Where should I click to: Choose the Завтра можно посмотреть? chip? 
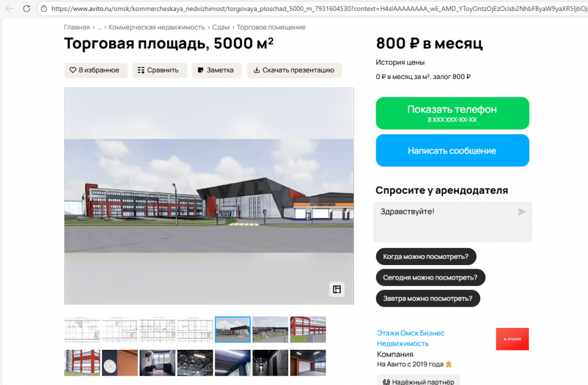coord(428,299)
